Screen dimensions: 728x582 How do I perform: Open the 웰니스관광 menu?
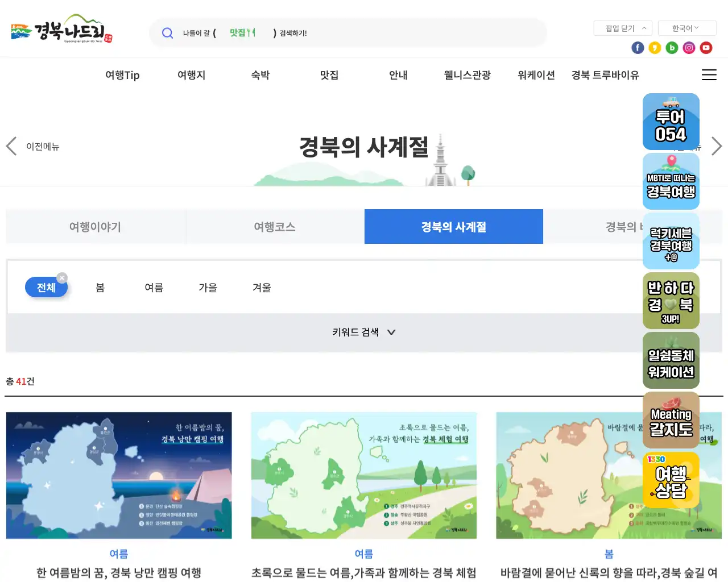(467, 75)
